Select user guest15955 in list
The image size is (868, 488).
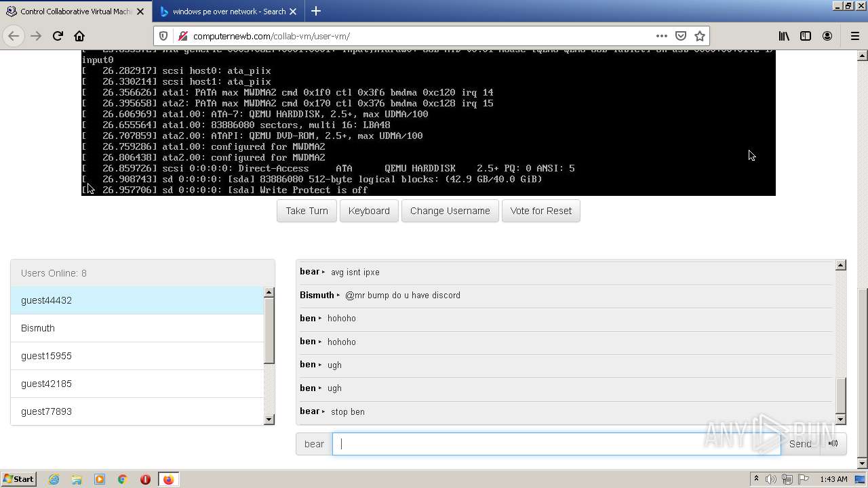pyautogui.click(x=137, y=356)
